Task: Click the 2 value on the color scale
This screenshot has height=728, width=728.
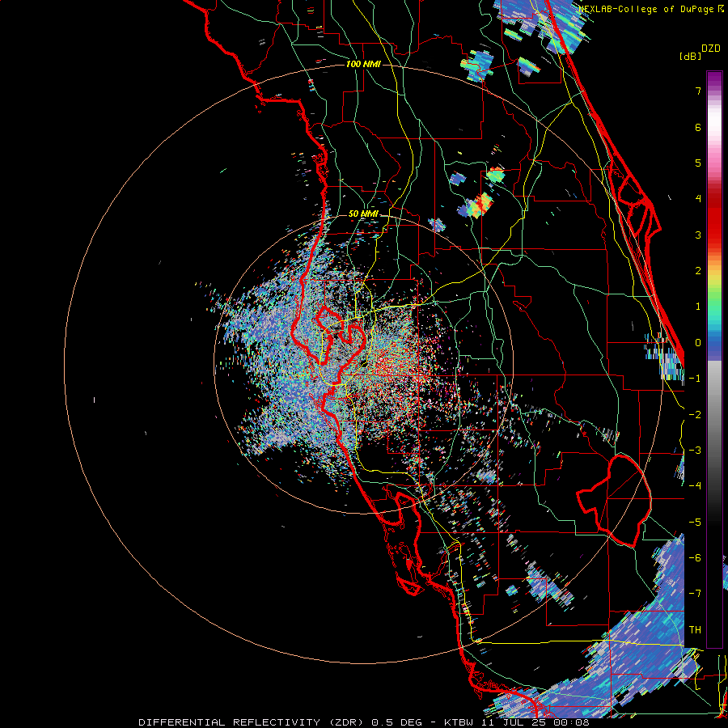Action: [x=698, y=271]
